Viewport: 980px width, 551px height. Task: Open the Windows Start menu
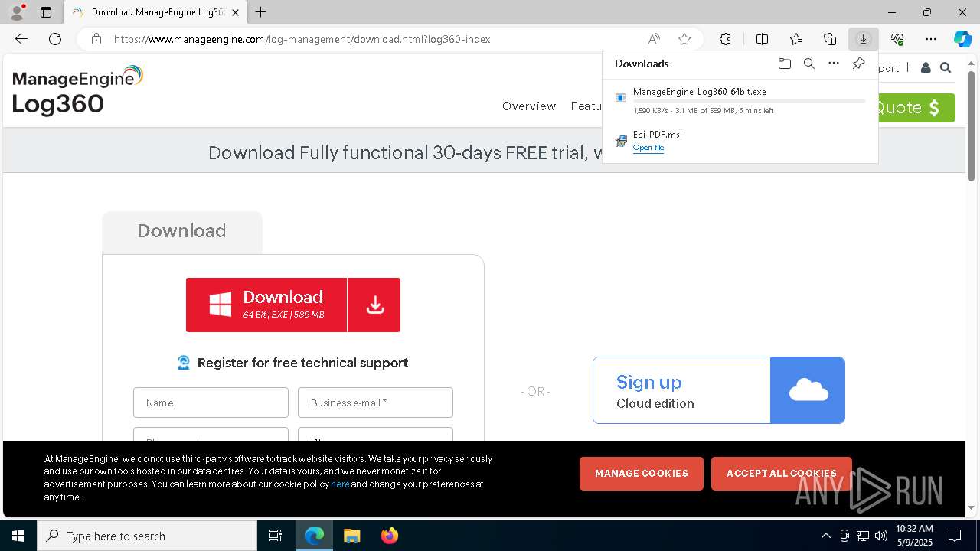[18, 536]
